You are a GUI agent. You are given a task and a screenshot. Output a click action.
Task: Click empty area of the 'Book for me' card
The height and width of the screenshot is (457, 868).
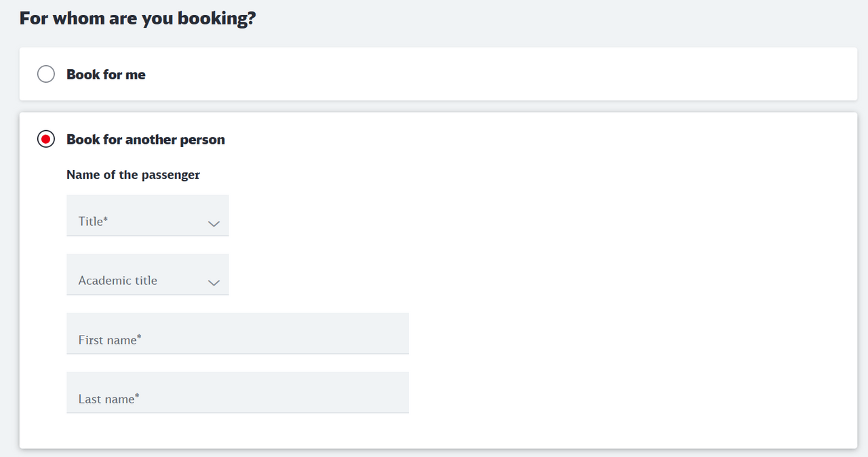502,74
